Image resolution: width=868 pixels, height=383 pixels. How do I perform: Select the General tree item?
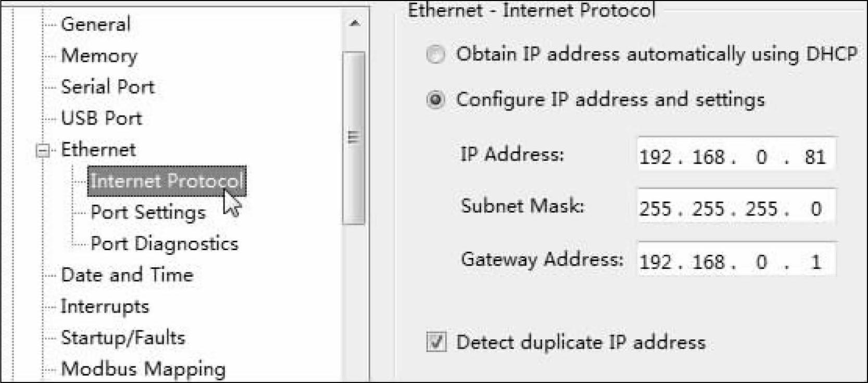click(x=95, y=24)
